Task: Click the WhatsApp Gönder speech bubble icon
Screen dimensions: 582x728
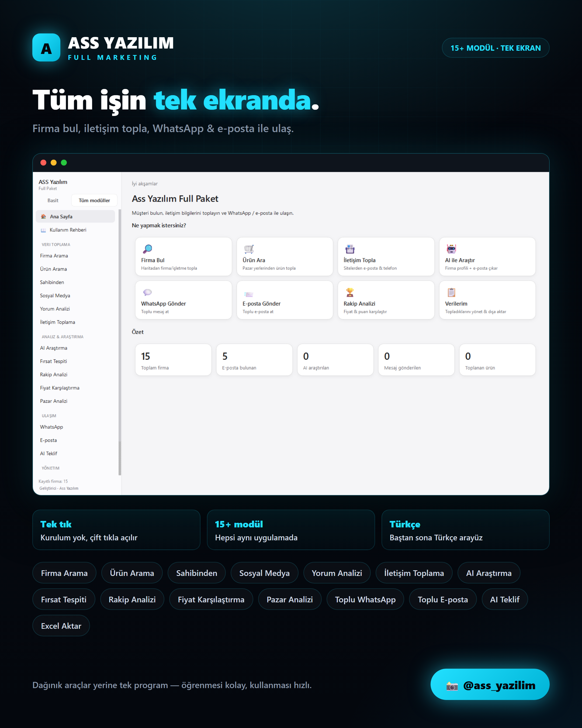Action: click(147, 293)
